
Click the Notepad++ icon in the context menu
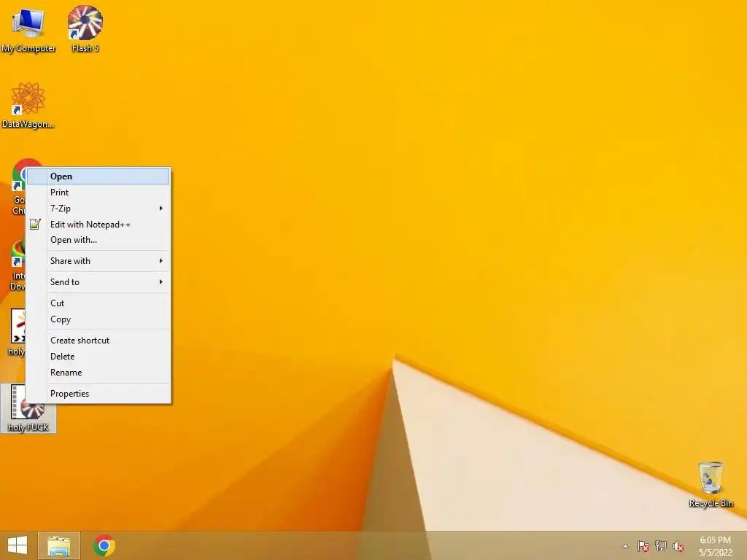35,225
